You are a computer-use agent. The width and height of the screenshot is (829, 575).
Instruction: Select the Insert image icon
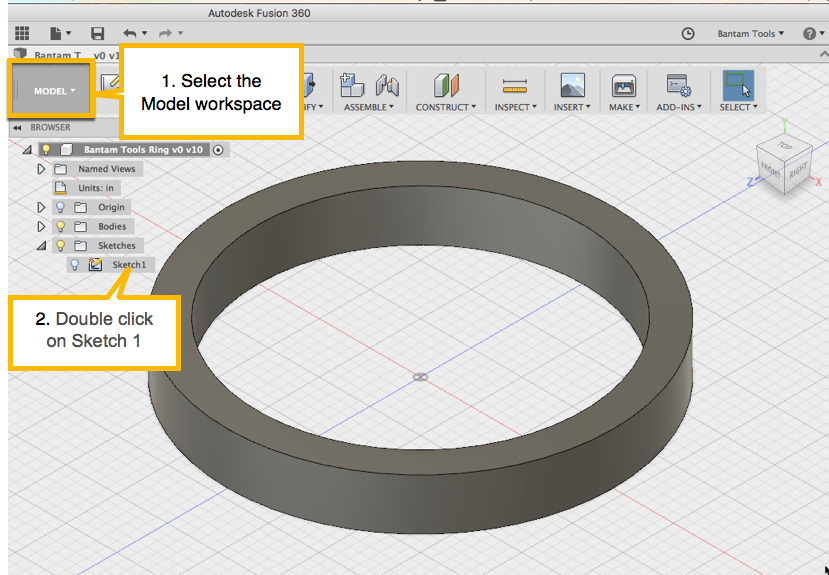(x=572, y=85)
